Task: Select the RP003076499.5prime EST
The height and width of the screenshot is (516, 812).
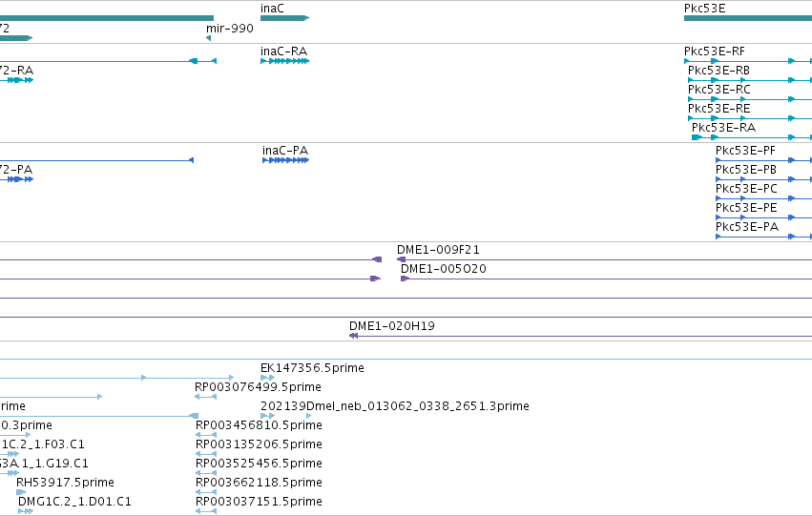Action: [x=205, y=397]
